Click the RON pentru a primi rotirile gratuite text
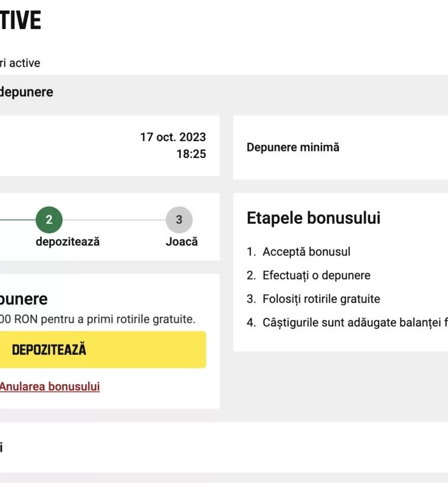 coord(97,319)
